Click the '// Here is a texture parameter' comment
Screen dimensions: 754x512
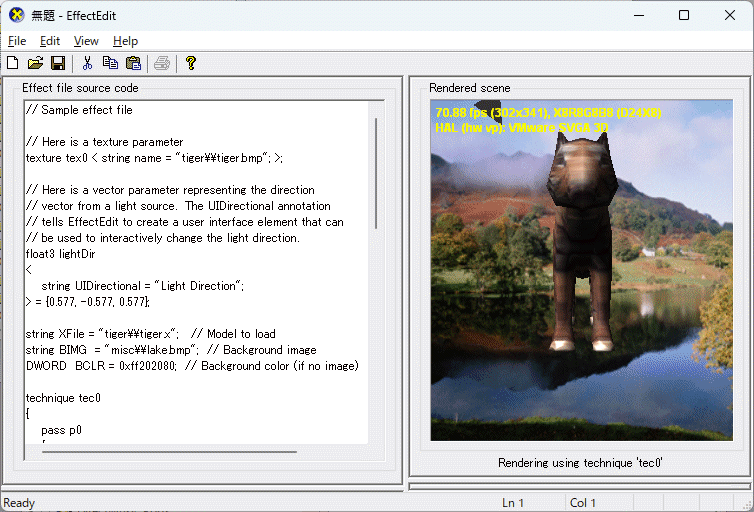tap(105, 142)
